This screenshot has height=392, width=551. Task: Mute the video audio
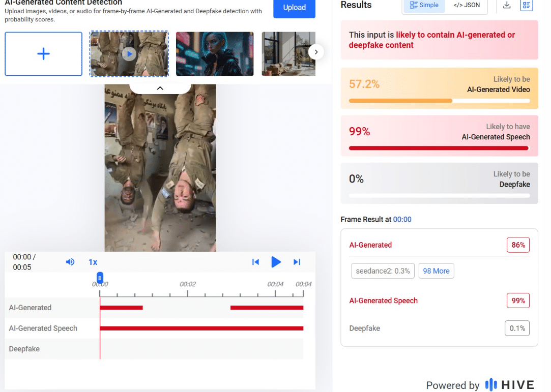70,262
